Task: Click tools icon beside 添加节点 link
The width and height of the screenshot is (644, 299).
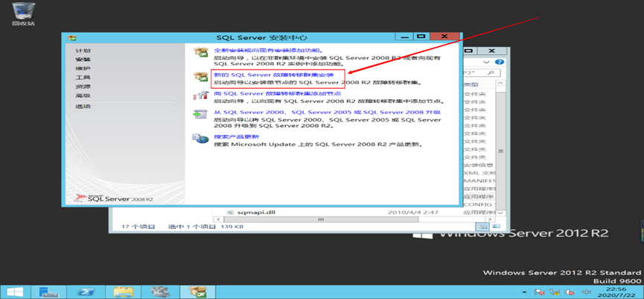Action: coord(201,96)
